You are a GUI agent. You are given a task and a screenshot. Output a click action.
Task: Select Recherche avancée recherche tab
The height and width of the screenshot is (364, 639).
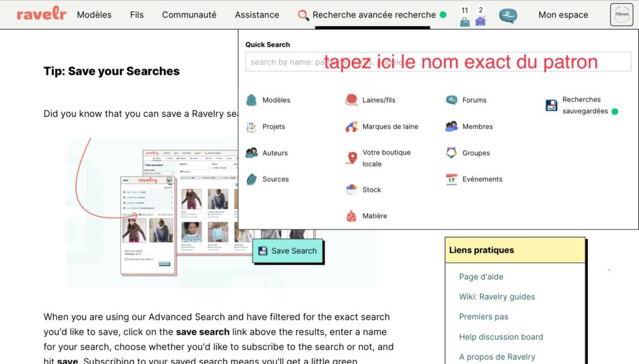click(374, 15)
